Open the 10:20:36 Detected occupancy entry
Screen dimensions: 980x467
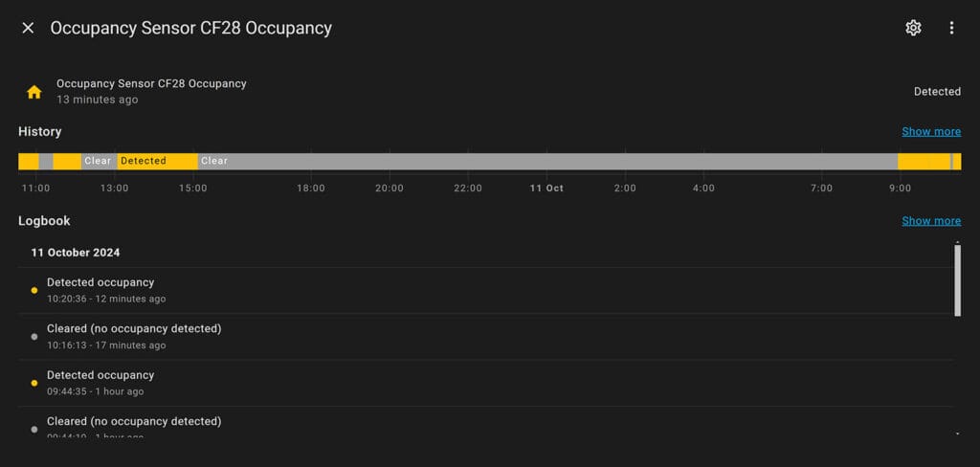(485, 291)
